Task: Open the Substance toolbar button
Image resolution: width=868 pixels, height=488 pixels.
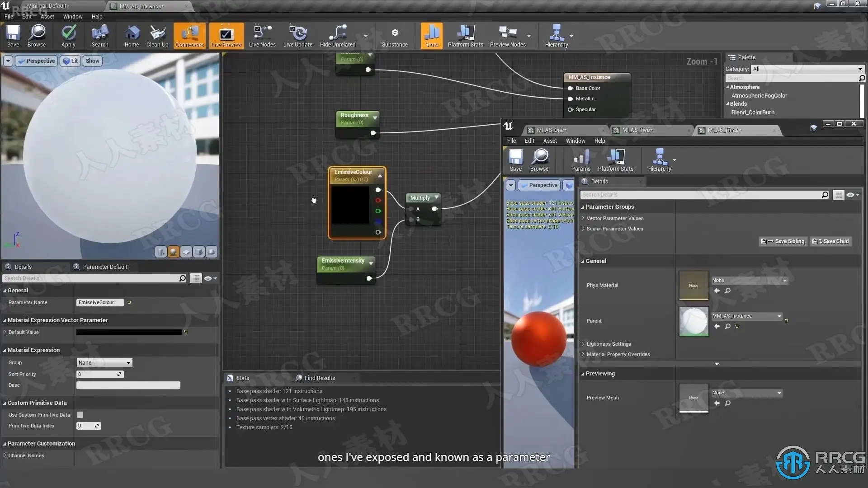Action: click(394, 36)
